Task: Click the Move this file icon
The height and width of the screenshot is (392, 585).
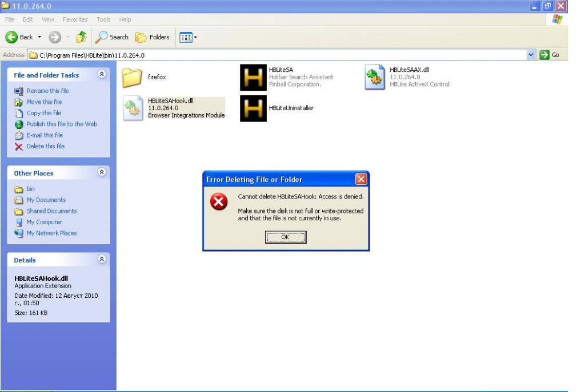Action: [19, 102]
